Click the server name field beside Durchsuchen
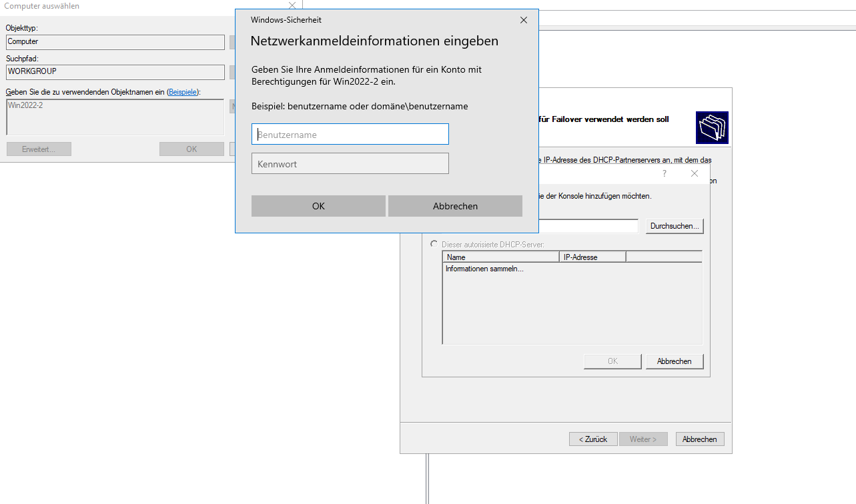 click(x=588, y=227)
